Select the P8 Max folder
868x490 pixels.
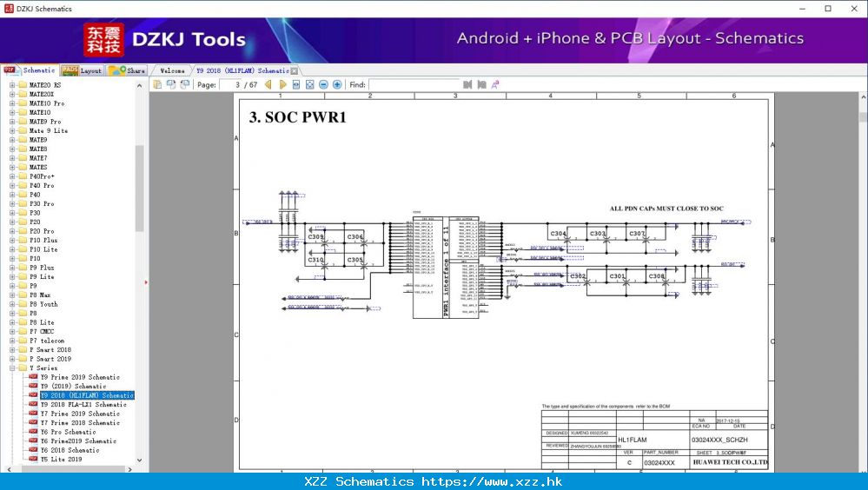coord(40,295)
